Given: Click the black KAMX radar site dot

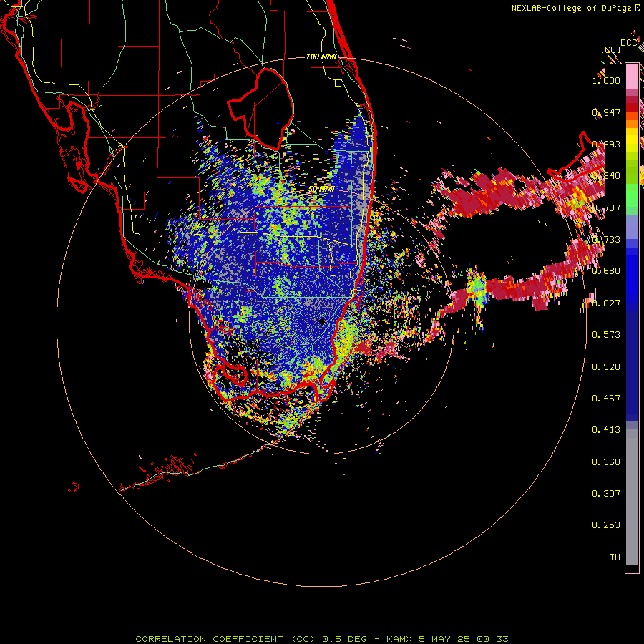Looking at the screenshot, I should (x=322, y=321).
